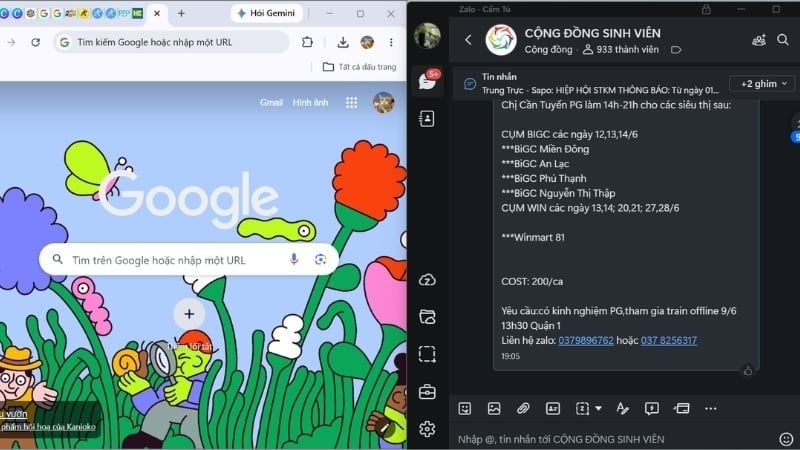Open Zalo Cloud sidebar icon
Viewport: 800px width, 450px height.
tap(427, 280)
